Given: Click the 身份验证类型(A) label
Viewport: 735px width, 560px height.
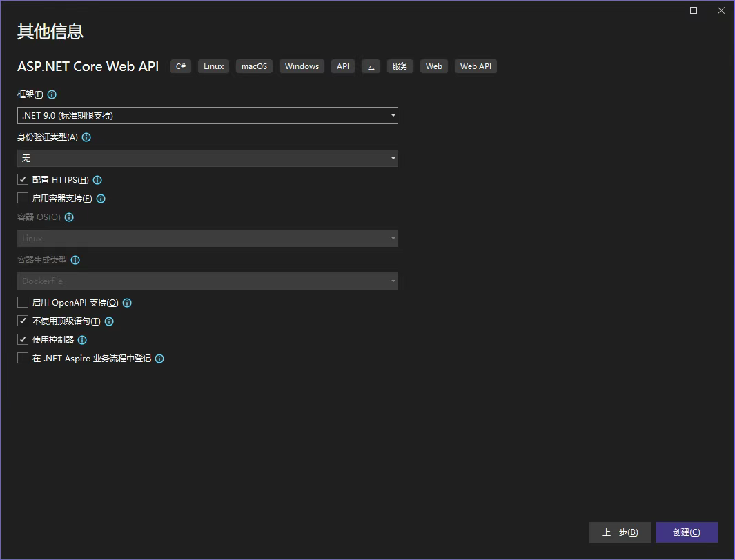Looking at the screenshot, I should (x=48, y=137).
